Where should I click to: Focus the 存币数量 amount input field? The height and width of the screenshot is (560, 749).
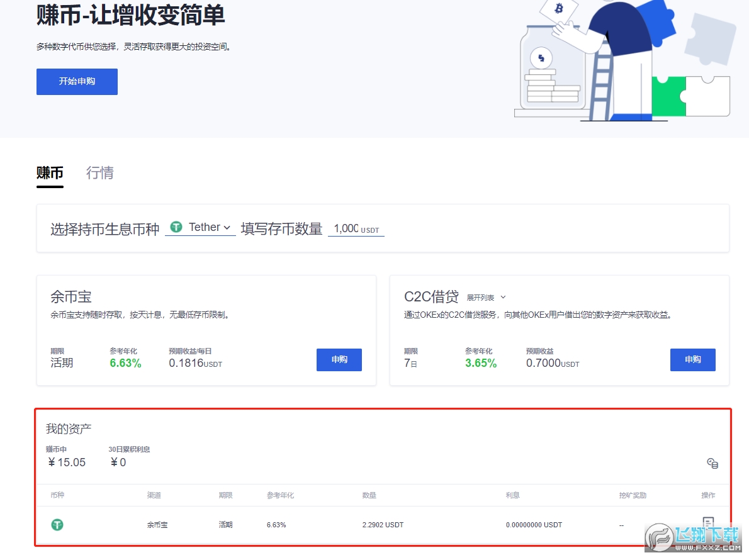click(x=347, y=229)
